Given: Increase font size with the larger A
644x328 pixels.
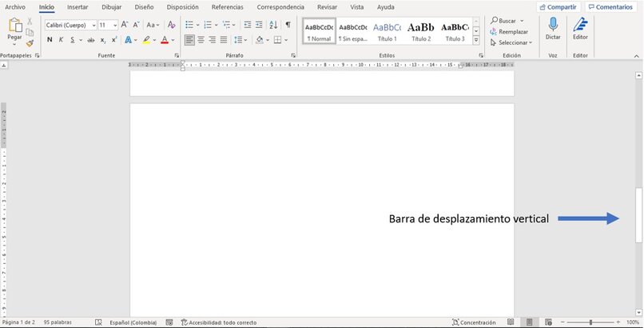Looking at the screenshot, I should (125, 25).
